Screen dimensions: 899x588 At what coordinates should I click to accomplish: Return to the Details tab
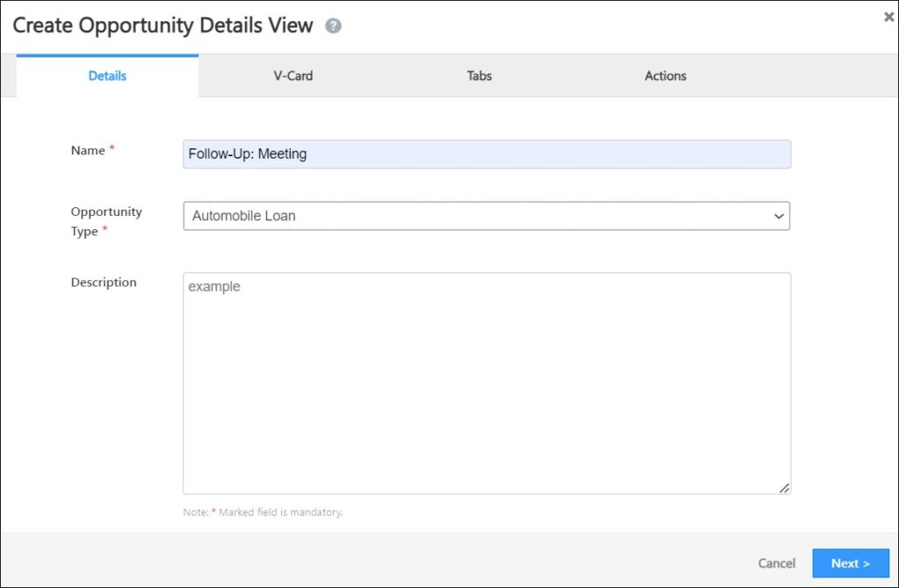(107, 76)
